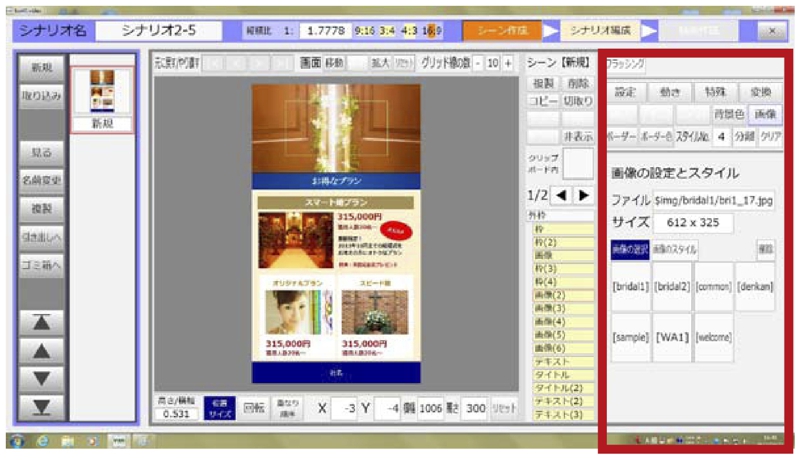Image resolution: width=800 pixels, height=460 pixels.
Task: Select テキスト(3) in the element list
Action: 563,414
